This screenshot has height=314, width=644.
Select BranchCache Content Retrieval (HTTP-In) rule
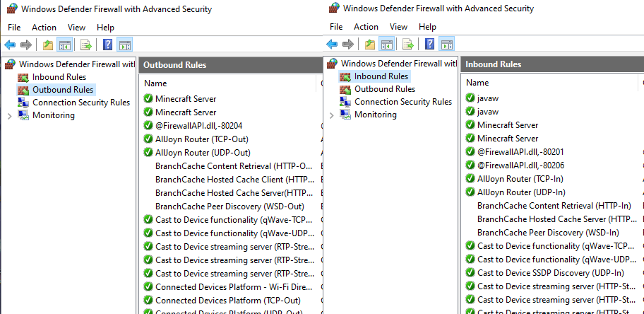tap(554, 205)
